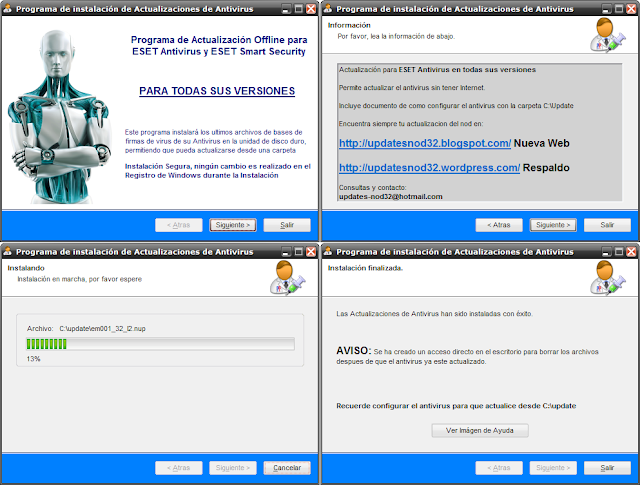Image resolution: width=640 pixels, height=485 pixels.
Task: Click the doctor syringe icon in finalizada window
Action: point(608,278)
